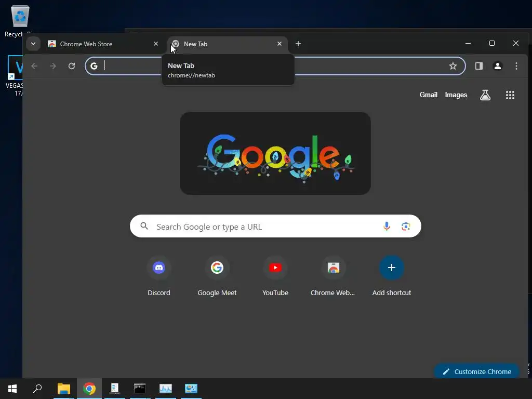Screen dimensions: 532x399
Task: Open the tab search dropdown arrow
Action: pos(33,44)
